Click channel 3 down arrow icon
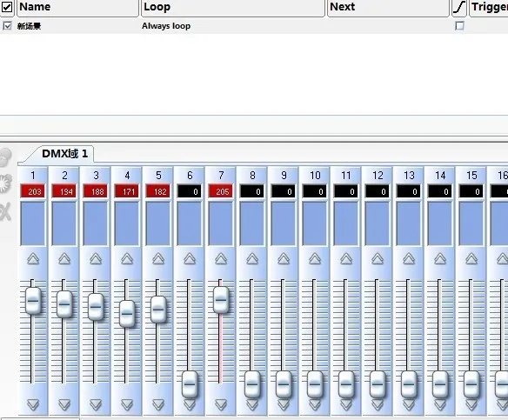Image resolution: width=508 pixels, height=420 pixels. (96, 404)
